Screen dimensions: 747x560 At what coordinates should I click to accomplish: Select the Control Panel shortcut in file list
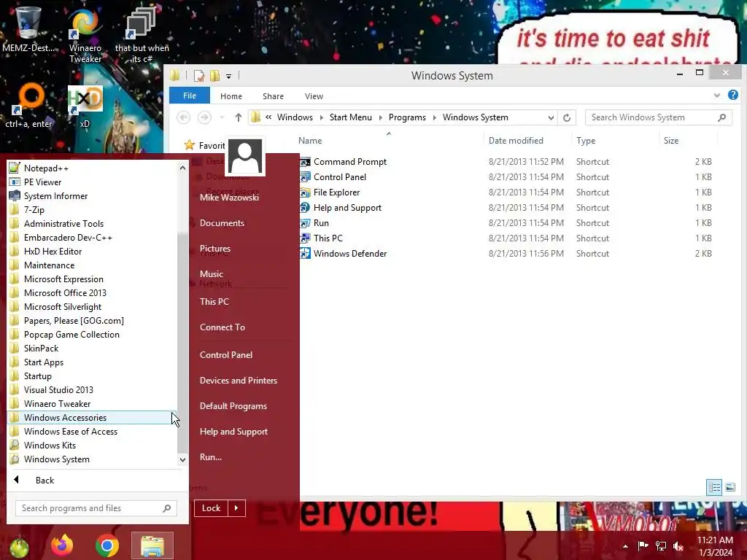tap(340, 177)
